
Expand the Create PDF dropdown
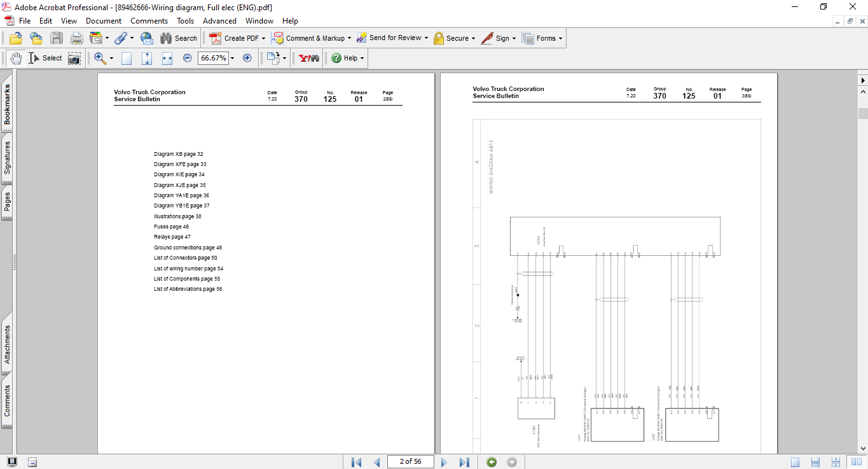(263, 38)
